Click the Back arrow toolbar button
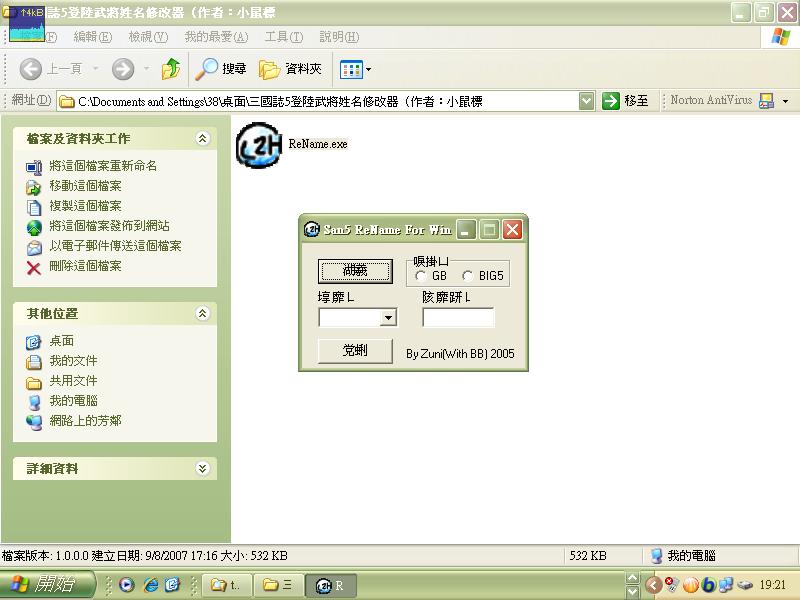The width and height of the screenshot is (800, 600). tap(31, 69)
